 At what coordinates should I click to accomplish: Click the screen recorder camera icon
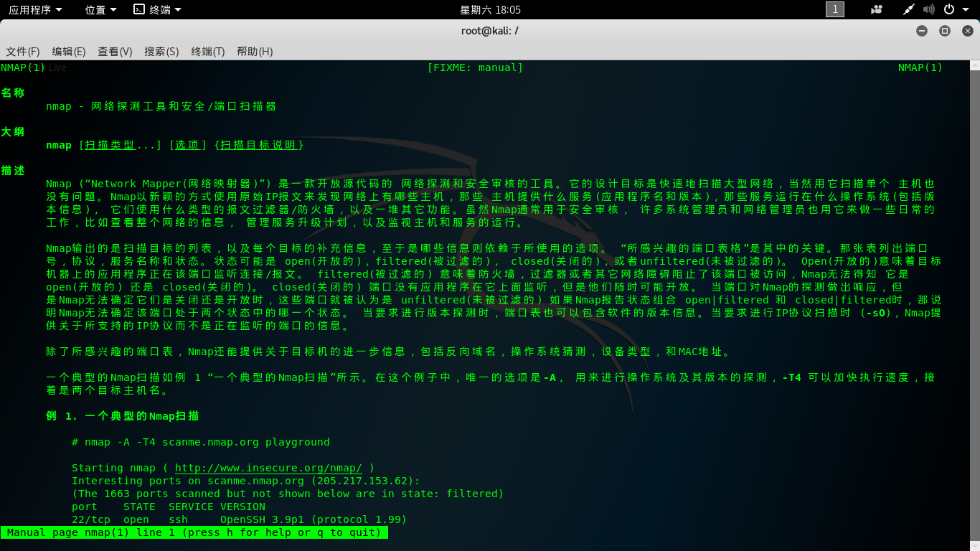(x=877, y=9)
